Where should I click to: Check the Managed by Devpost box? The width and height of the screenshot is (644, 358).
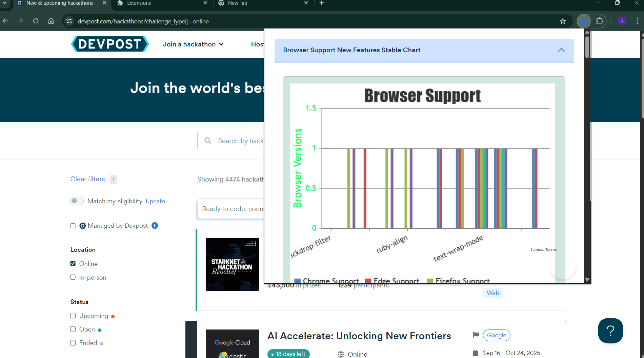click(x=73, y=226)
